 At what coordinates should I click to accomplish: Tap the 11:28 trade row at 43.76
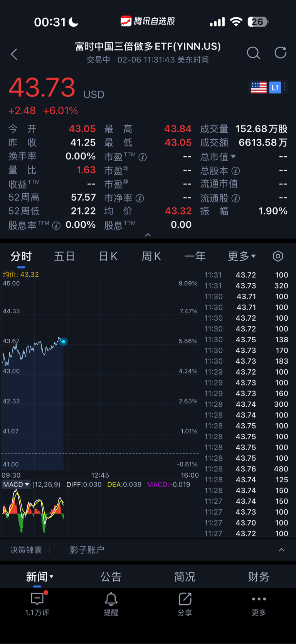tap(246, 469)
